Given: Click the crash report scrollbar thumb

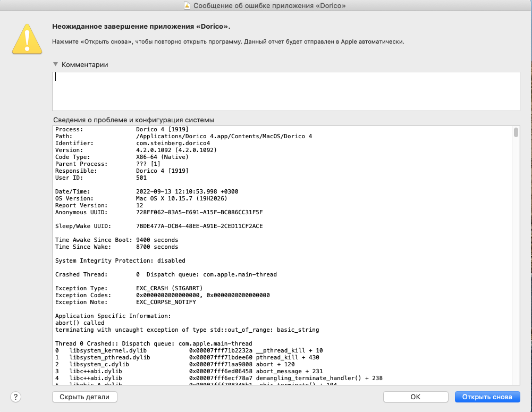Looking at the screenshot, I should 516,132.
